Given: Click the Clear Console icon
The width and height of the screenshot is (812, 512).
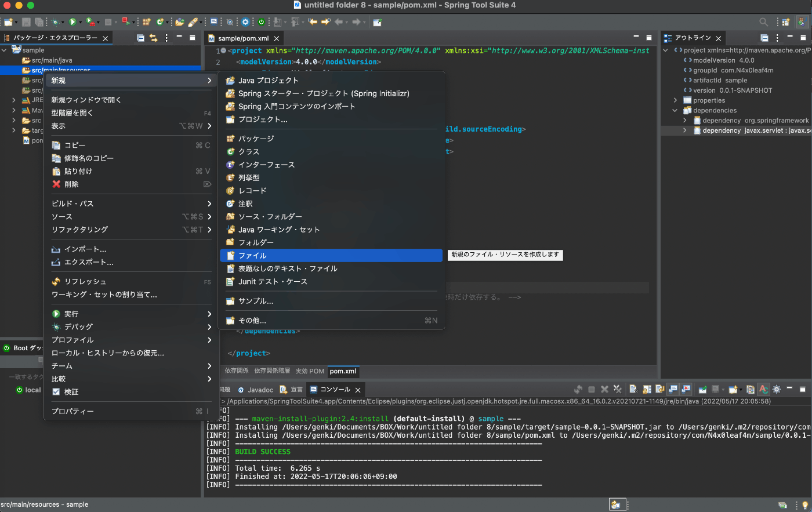Looking at the screenshot, I should (x=633, y=390).
